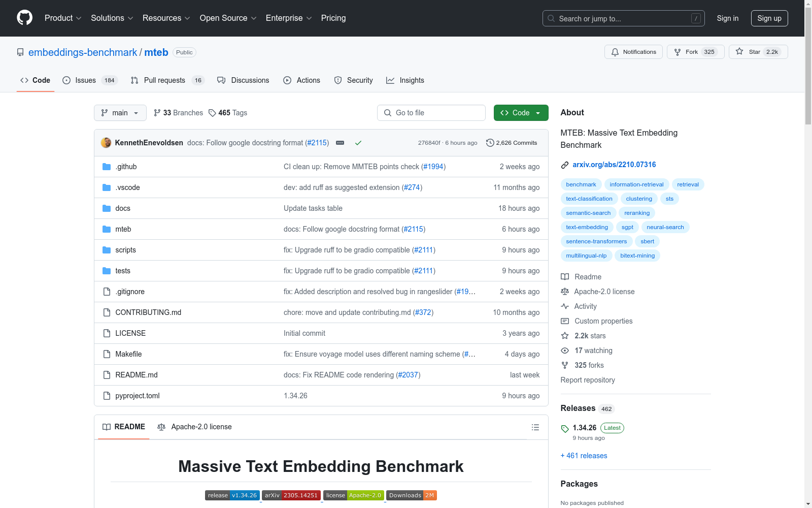
Task: Click the Star icon
Action: tap(739, 52)
